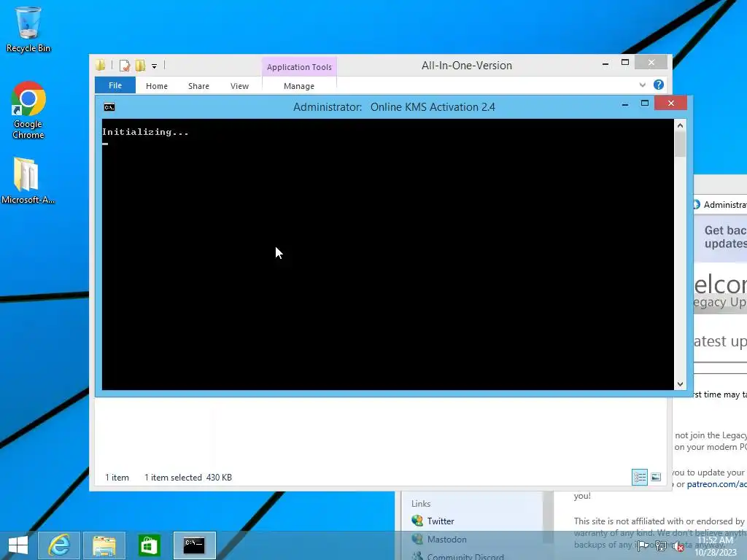747x560 pixels.
Task: Click the KMS console scrollbar thumb
Action: (680, 144)
